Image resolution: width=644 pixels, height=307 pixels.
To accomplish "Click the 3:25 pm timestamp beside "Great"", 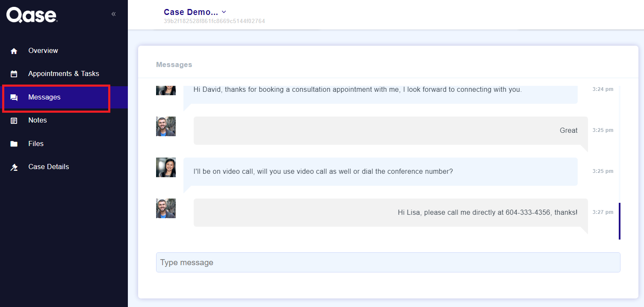I will point(603,130).
